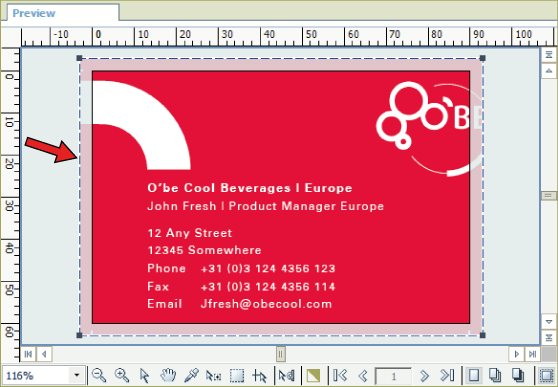
Task: Click the vertical scrollbar down arrow
Action: click(549, 322)
